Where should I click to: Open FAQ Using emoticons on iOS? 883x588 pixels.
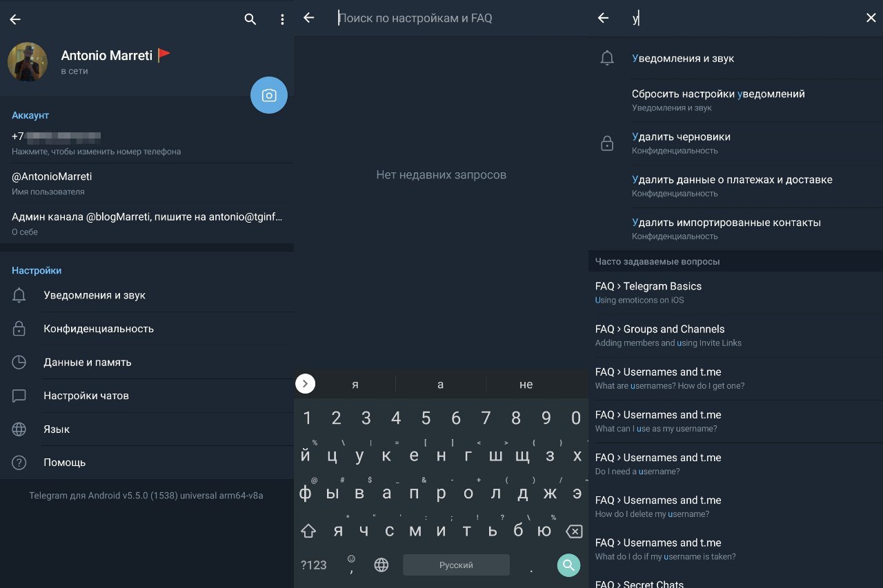point(735,292)
